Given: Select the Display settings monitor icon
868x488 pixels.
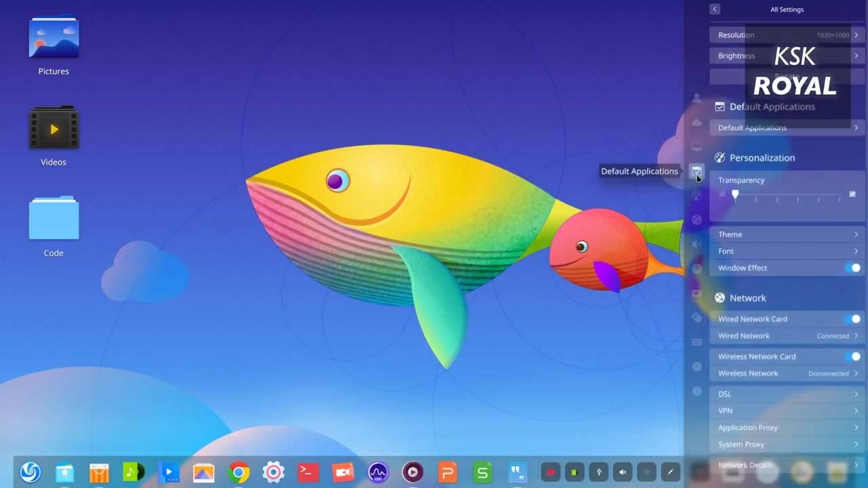Looking at the screenshot, I should [x=696, y=146].
